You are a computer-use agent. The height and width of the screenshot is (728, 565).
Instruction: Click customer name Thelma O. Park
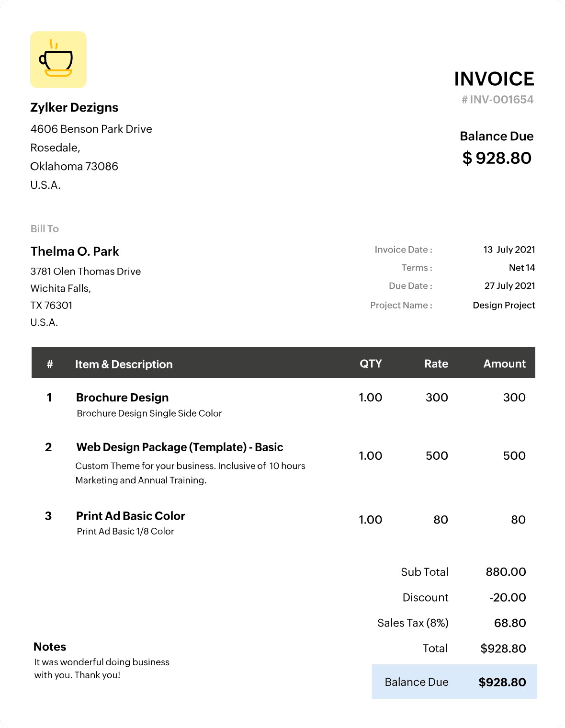click(75, 251)
